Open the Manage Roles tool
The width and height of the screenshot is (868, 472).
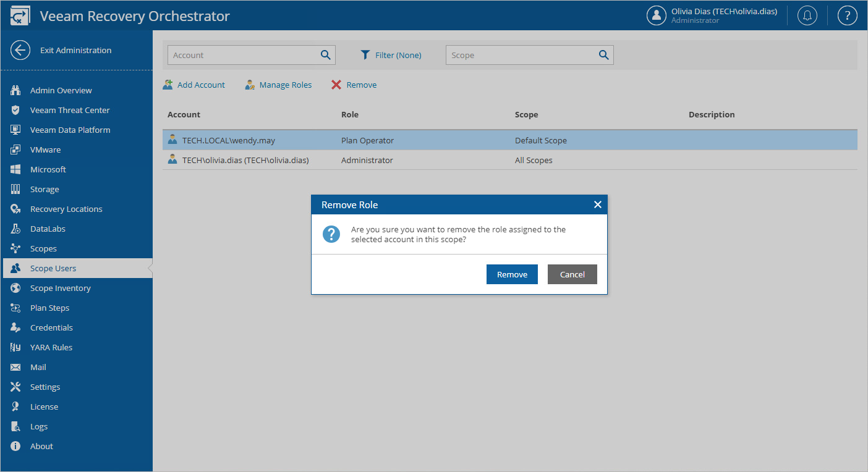click(278, 85)
